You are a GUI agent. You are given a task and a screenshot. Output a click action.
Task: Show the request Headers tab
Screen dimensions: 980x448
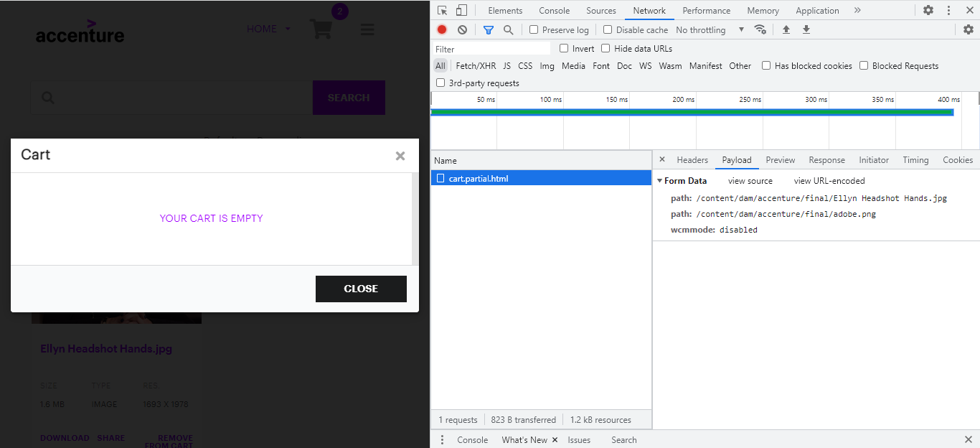692,160
